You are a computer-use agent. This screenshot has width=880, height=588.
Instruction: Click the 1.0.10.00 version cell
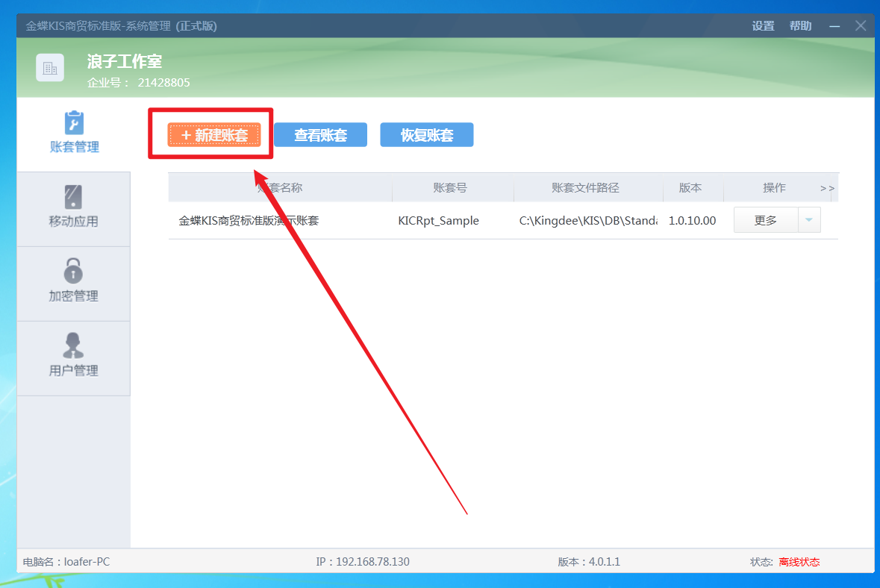(692, 221)
